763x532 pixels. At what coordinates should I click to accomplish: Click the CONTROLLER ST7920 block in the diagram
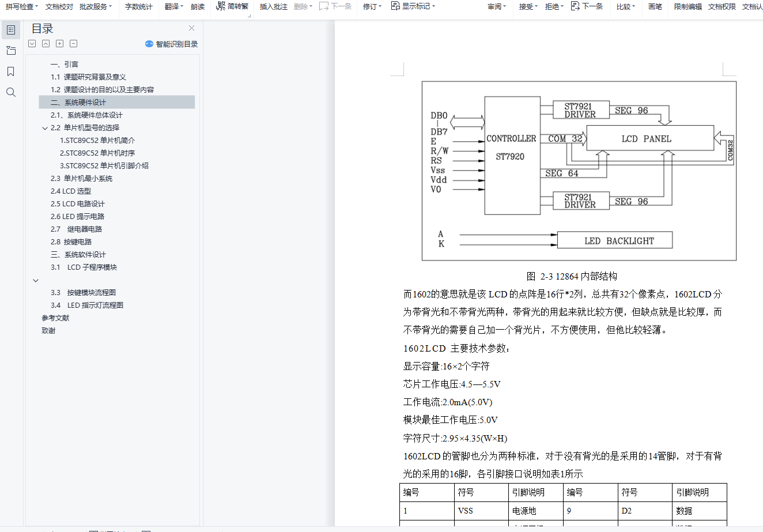[x=512, y=156]
